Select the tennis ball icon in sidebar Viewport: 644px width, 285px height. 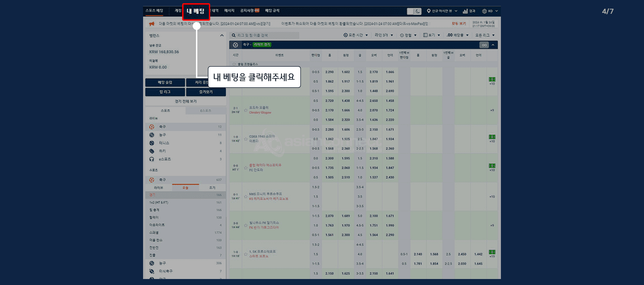point(152,143)
